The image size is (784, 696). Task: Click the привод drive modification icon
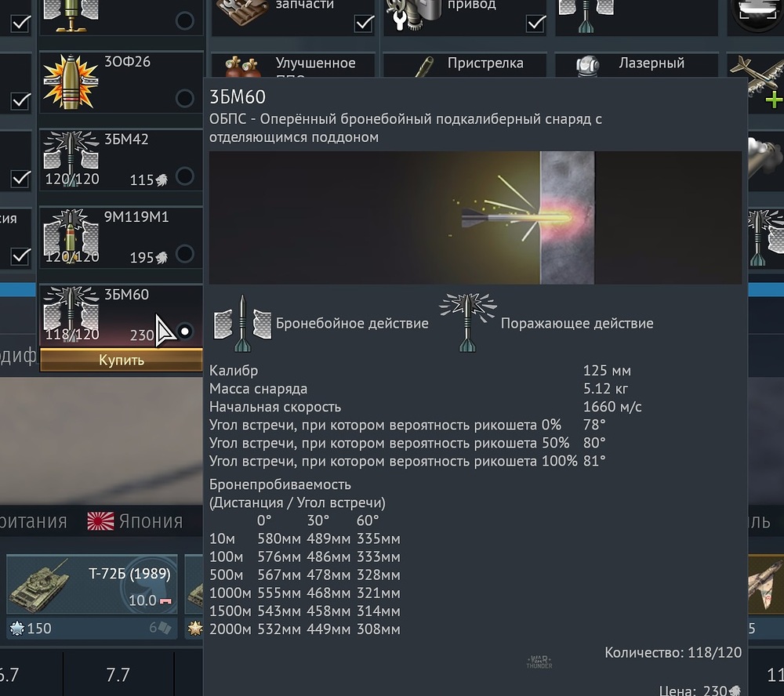coord(413,17)
